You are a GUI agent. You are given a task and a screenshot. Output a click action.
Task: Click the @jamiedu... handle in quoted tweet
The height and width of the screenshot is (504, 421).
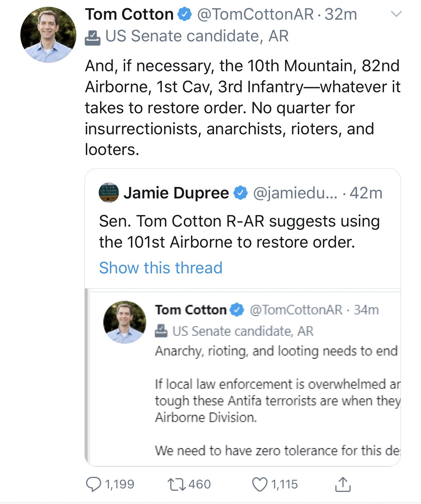(x=295, y=193)
